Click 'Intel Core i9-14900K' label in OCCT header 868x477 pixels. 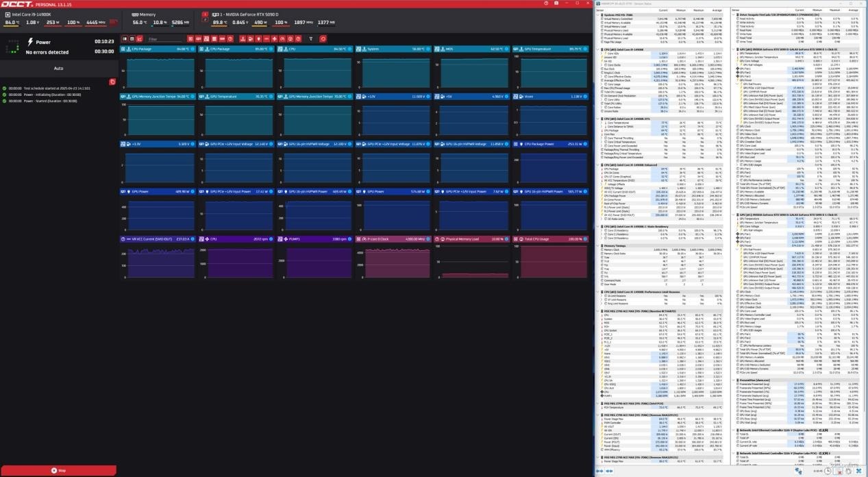(32, 14)
